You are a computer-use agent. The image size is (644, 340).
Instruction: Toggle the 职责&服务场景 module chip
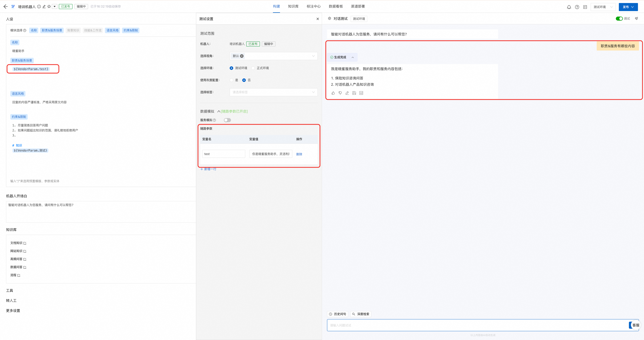click(52, 30)
